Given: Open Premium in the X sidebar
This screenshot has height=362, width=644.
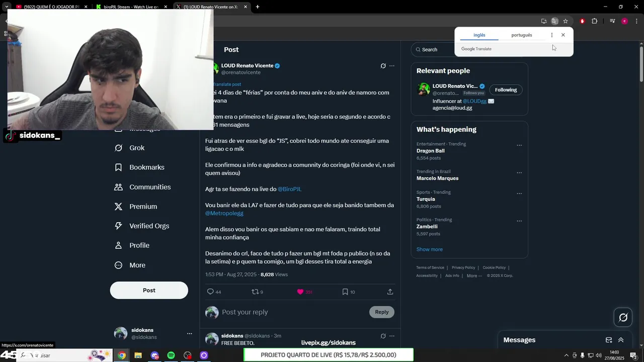Looking at the screenshot, I should 136,207.
